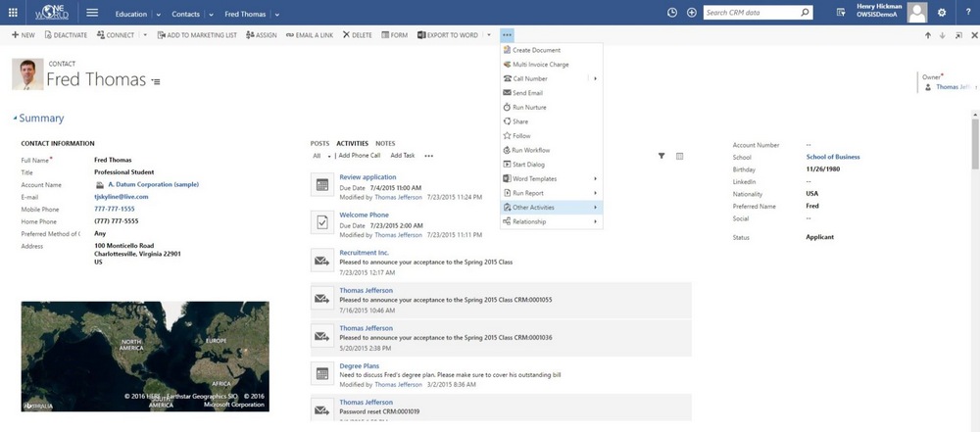Viewport: 980px width, 432px height.
Task: Open the CONNECT dropdown arrow
Action: point(146,35)
